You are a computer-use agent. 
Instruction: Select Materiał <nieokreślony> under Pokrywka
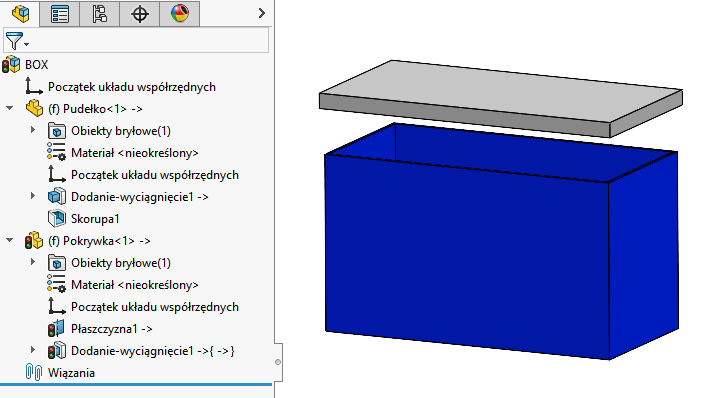point(135,285)
